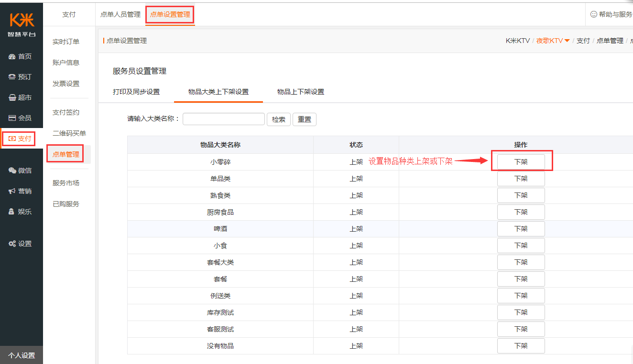Click the 小零碎 category name cell
The image size is (633, 364).
[x=220, y=162]
